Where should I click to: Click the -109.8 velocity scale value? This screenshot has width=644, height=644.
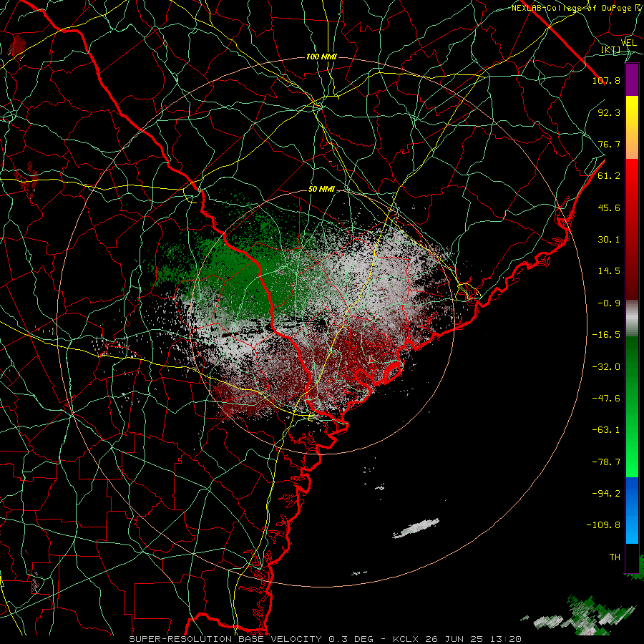(x=603, y=525)
